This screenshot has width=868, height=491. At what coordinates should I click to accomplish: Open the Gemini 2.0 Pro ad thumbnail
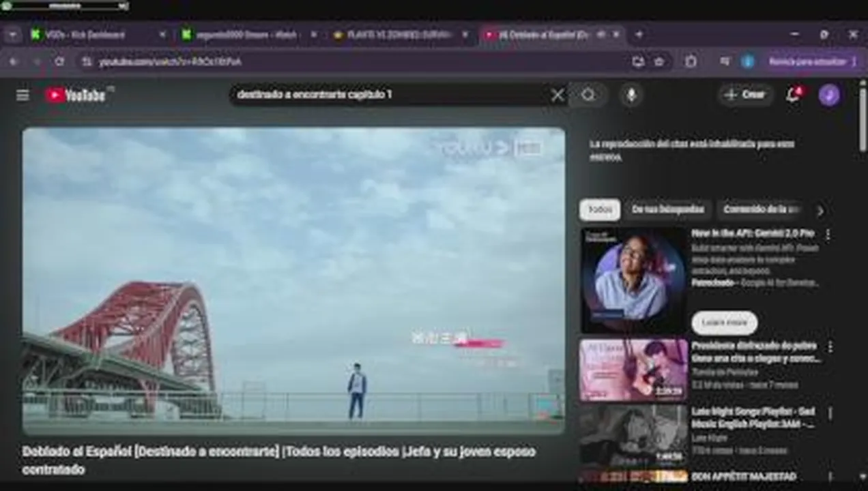tap(634, 280)
